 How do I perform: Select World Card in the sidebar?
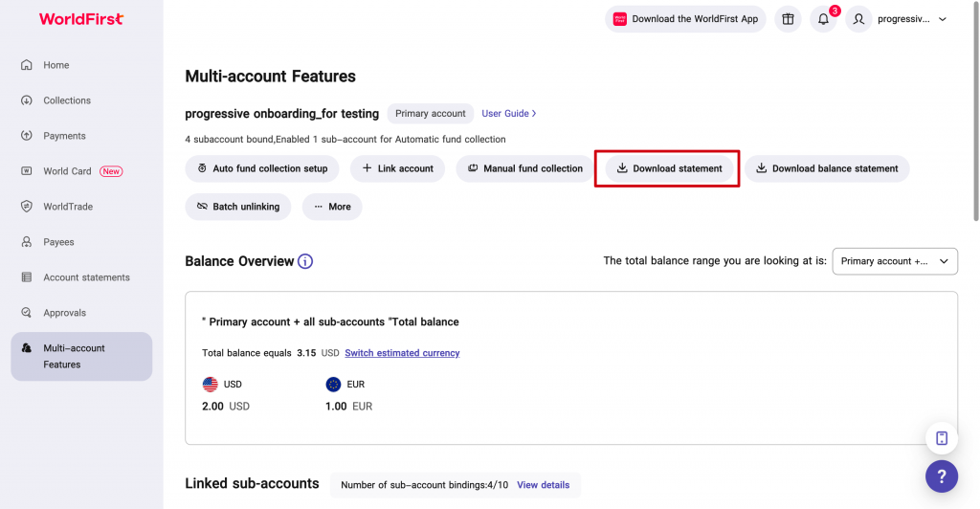[68, 171]
